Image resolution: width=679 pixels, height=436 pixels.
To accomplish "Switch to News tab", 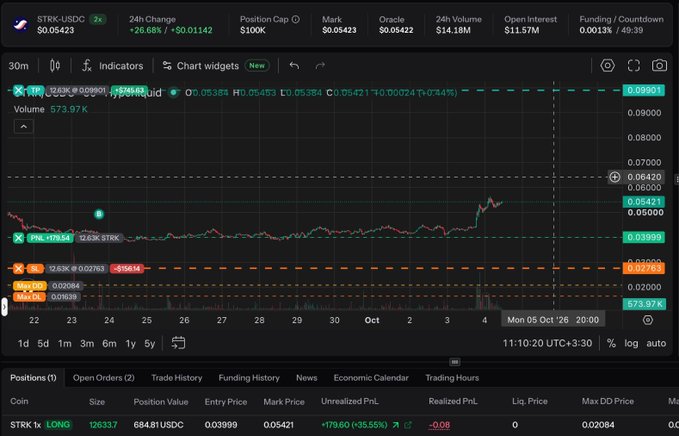I will pos(307,378).
